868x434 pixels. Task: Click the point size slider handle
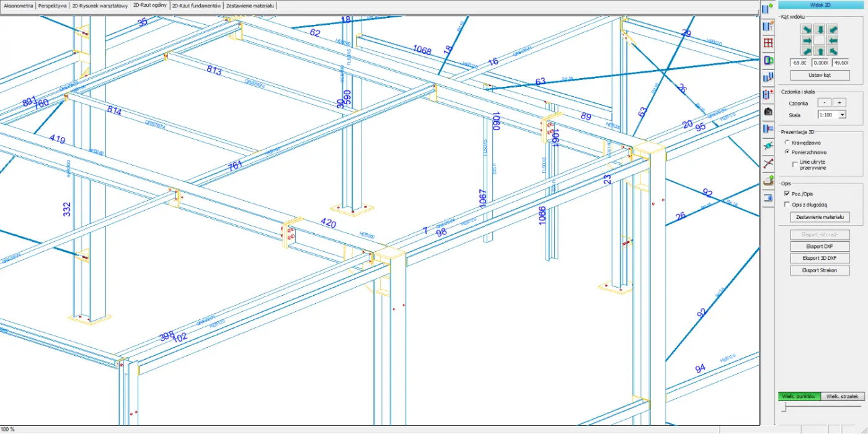coord(784,407)
